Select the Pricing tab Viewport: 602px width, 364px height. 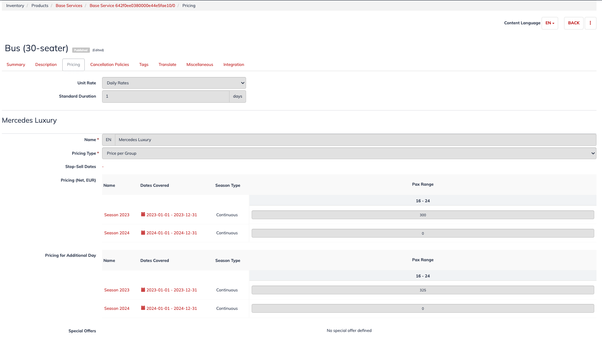(x=73, y=64)
